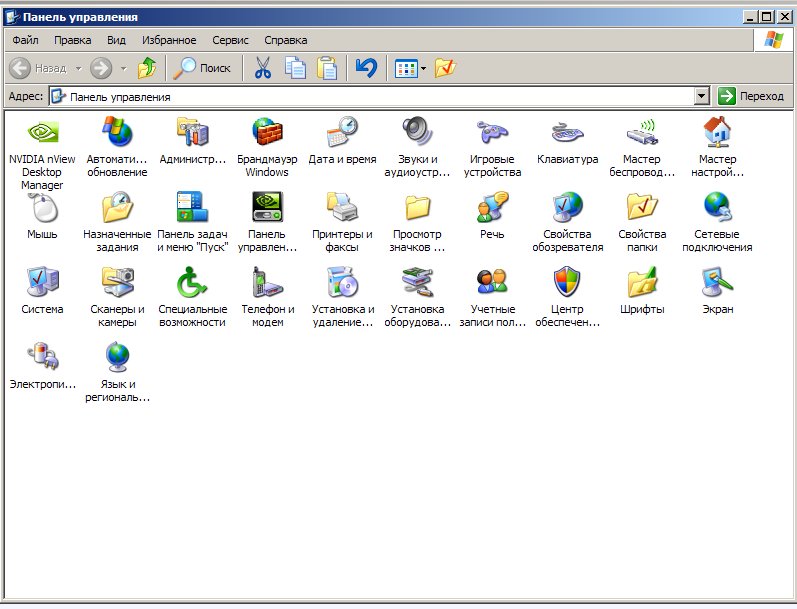Open the Автоматическое обновление applet

[117, 131]
